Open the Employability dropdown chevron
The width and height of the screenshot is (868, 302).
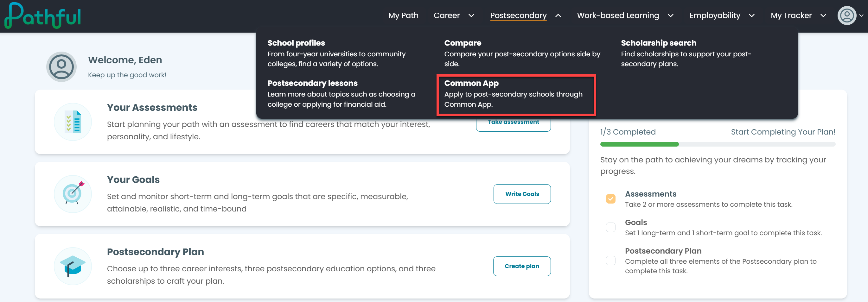pos(752,16)
